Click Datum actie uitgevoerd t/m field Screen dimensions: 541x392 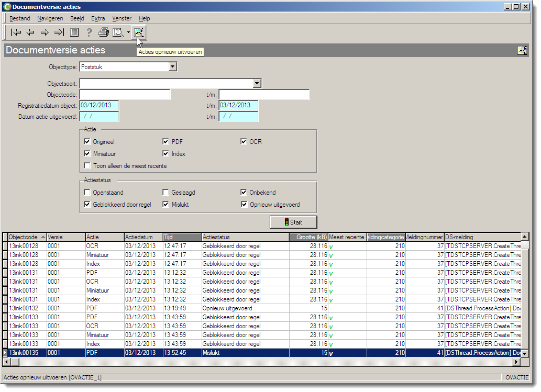click(x=238, y=117)
